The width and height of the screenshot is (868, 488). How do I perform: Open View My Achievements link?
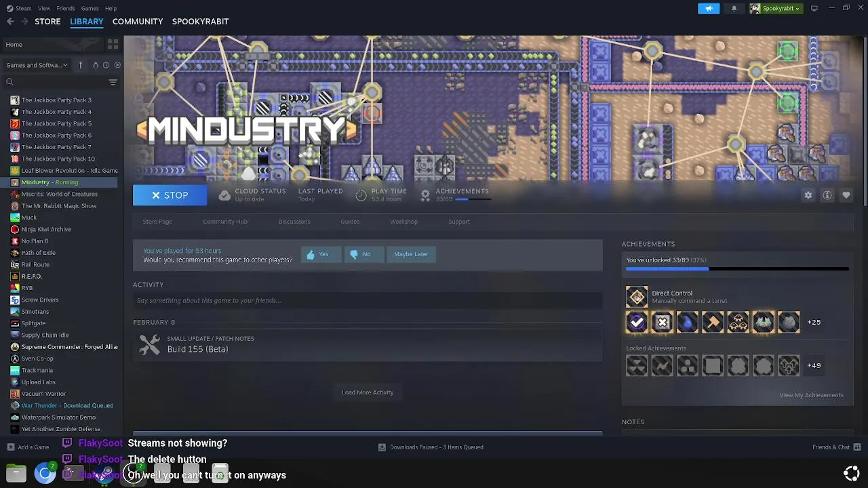[x=811, y=395]
